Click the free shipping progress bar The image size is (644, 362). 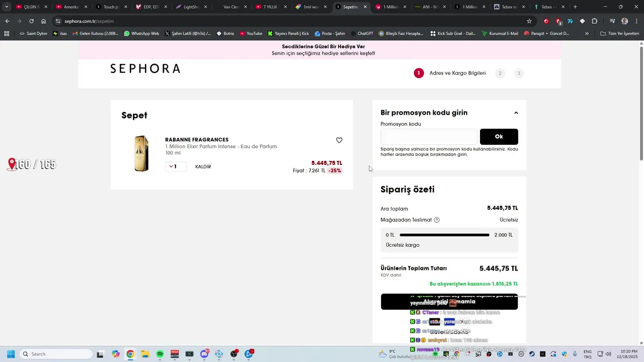pos(444,235)
